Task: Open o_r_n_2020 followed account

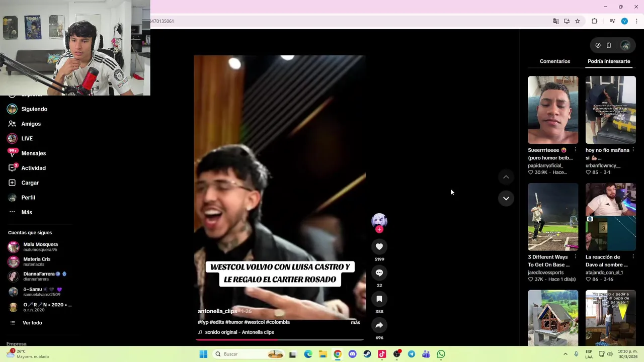Action: [x=40, y=307]
